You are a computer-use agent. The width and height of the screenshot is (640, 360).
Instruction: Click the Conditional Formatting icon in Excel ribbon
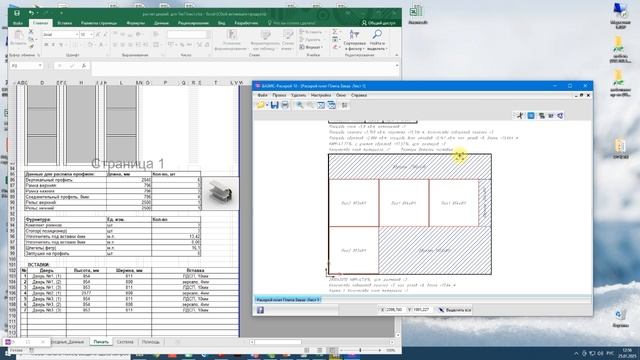coord(232,35)
